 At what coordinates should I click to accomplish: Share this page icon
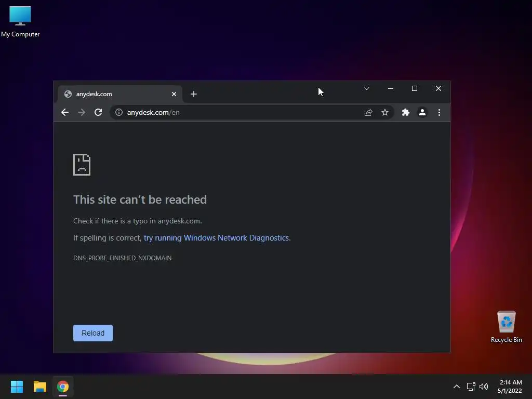(368, 112)
